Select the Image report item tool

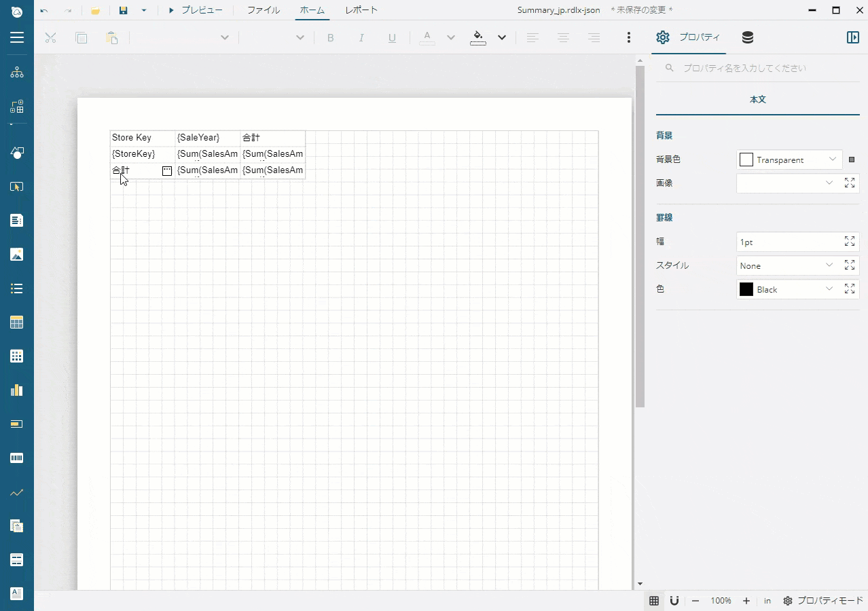(x=16, y=255)
